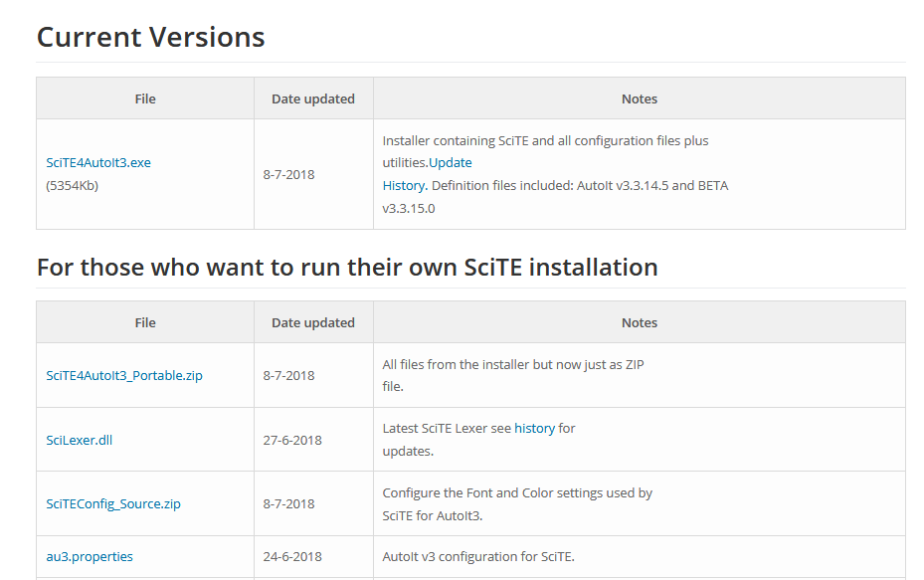Select File header in Current Versions table
Screen dimensions: 924x580
point(145,99)
